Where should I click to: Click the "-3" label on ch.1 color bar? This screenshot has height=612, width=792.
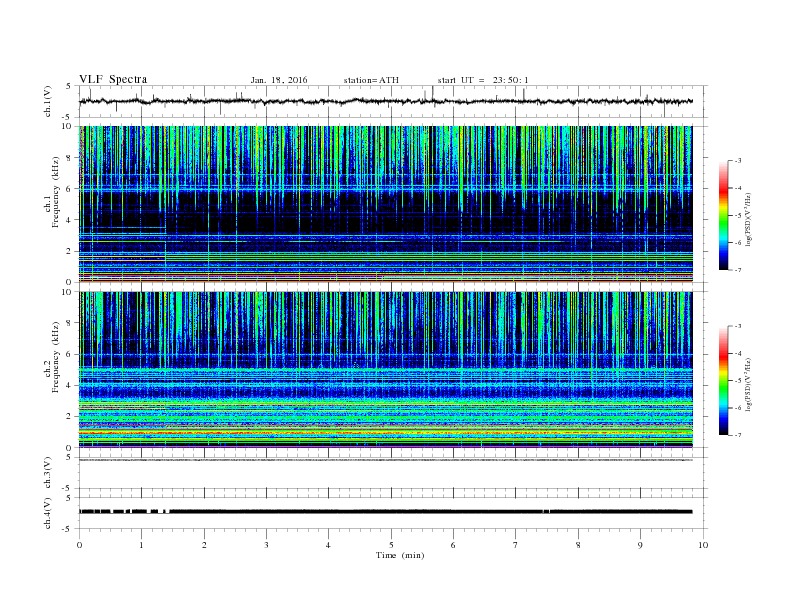(x=738, y=161)
